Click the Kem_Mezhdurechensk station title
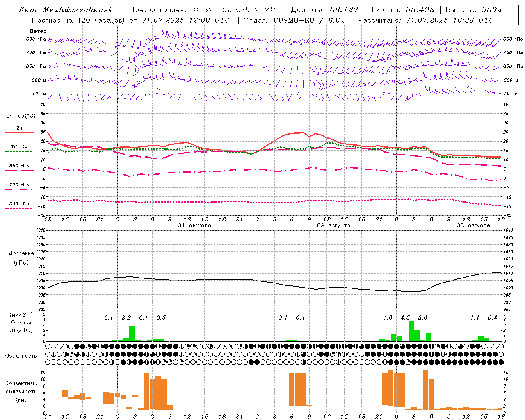The image size is (525, 420). [x=66, y=10]
